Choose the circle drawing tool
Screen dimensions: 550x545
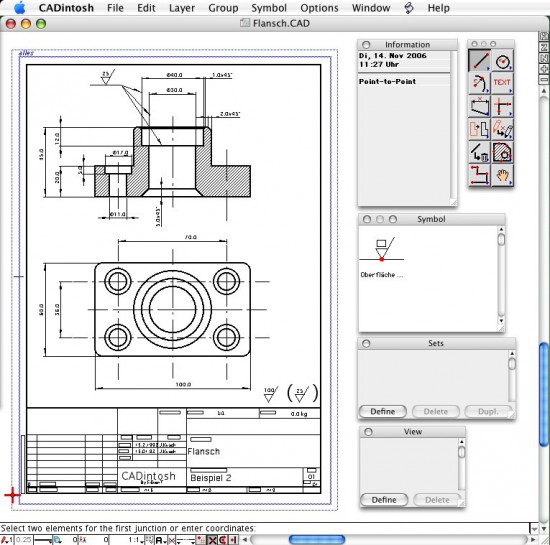[x=502, y=60]
